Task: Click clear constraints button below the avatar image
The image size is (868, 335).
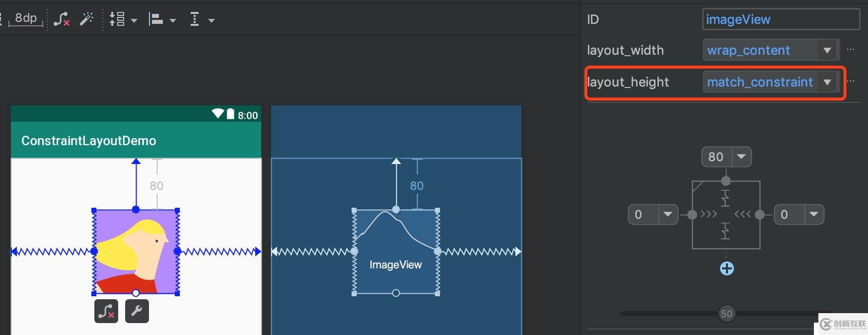Action: coord(106,311)
